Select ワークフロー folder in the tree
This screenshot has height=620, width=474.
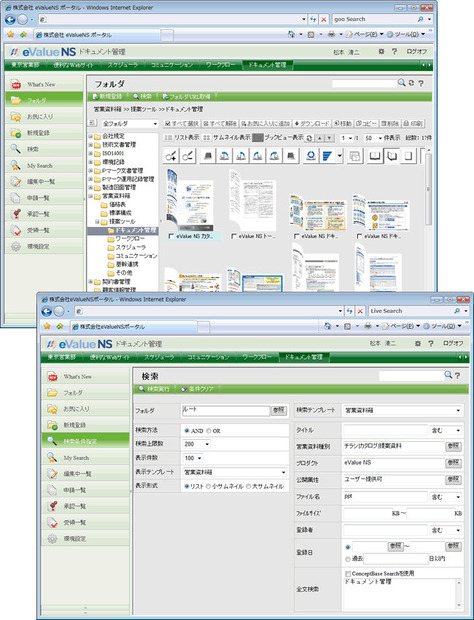[x=129, y=239]
